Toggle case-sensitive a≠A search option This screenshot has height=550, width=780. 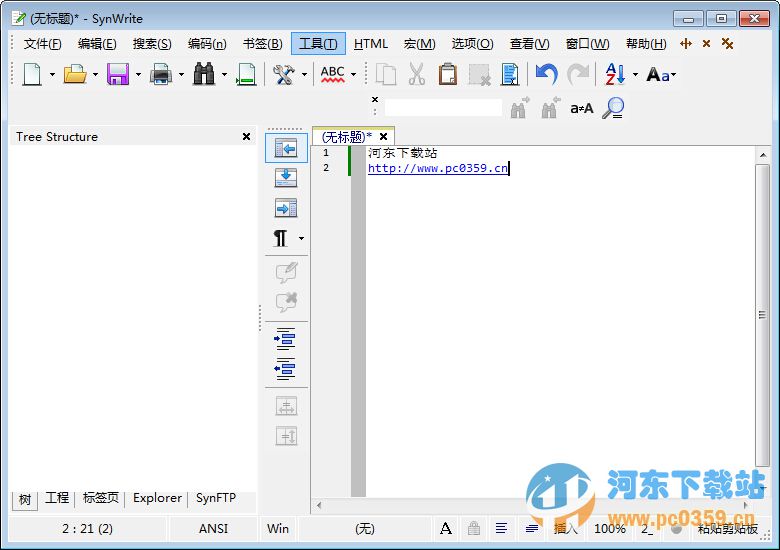[582, 108]
